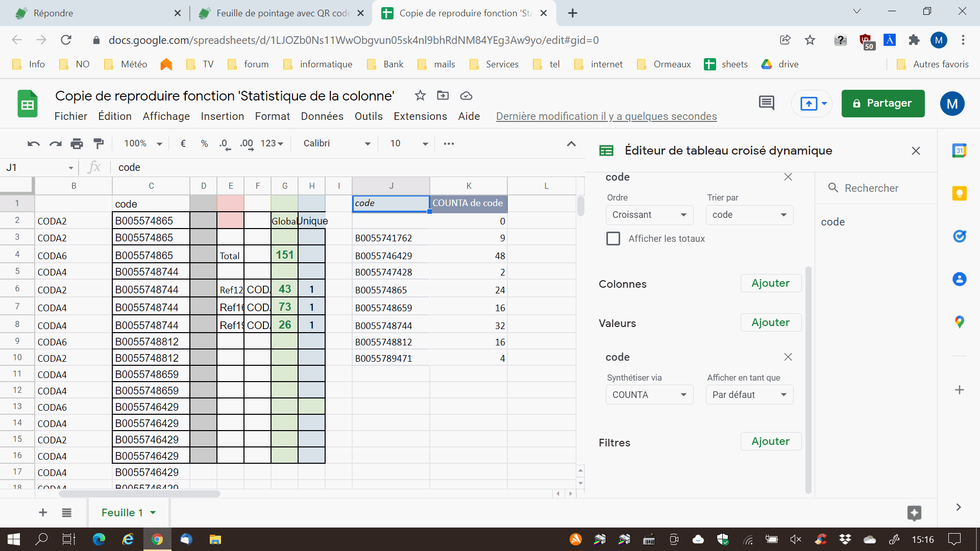Expand the COUNTA summarize dropdown

(649, 395)
